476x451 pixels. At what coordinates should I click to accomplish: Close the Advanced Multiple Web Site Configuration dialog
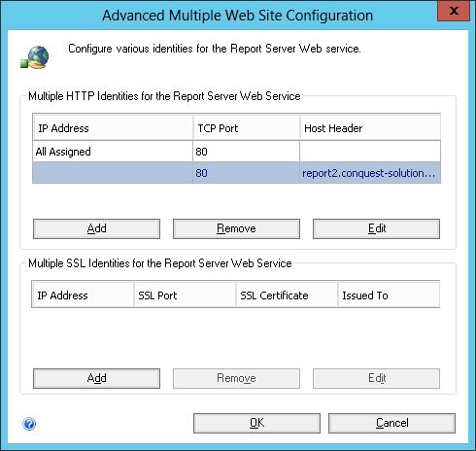point(454,11)
